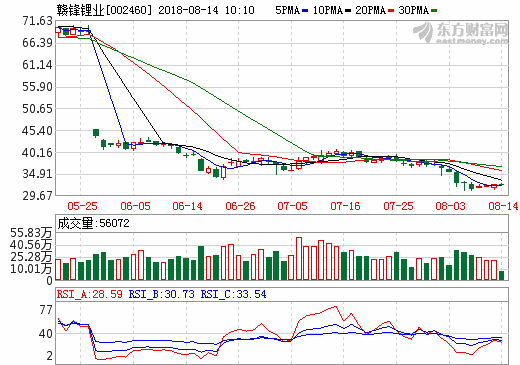Click the 55.90 price axis label

[x=37, y=87]
